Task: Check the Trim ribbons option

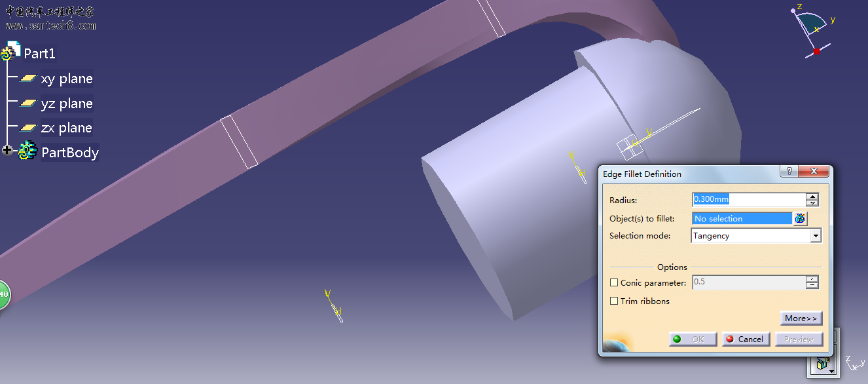Action: [x=614, y=301]
